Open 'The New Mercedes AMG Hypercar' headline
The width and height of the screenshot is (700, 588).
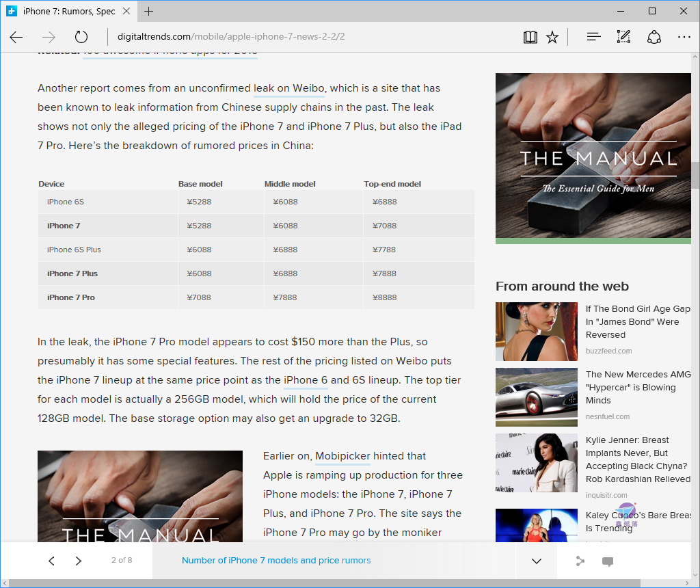coord(638,387)
